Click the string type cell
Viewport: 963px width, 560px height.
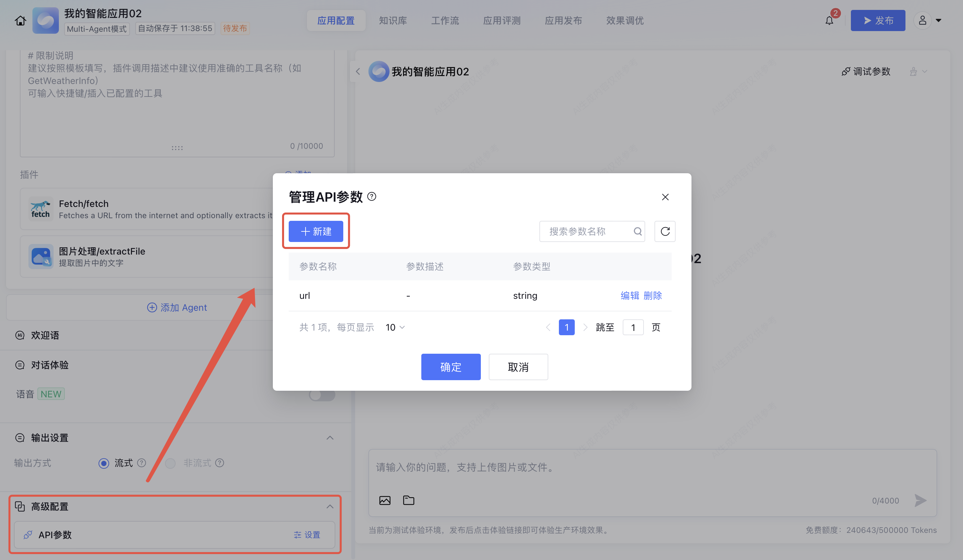click(x=525, y=296)
